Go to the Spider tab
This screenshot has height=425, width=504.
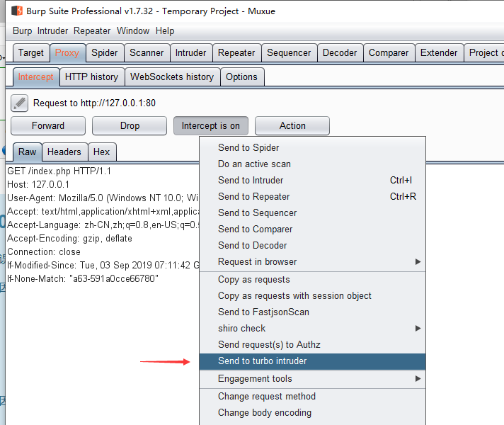[105, 52]
